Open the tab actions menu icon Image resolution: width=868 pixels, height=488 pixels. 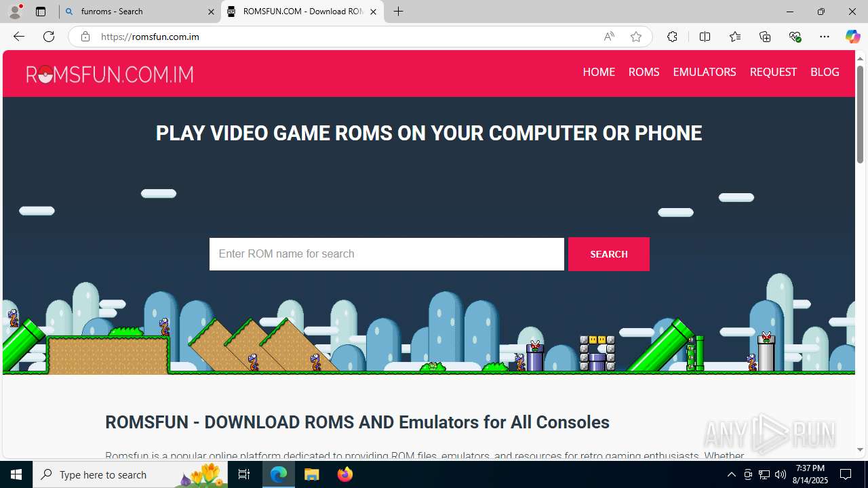41,12
